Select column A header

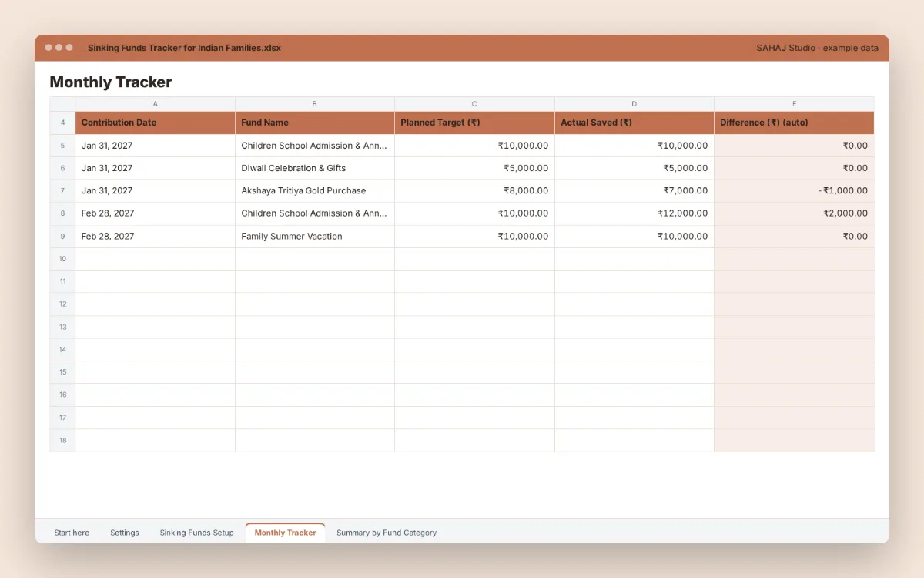[156, 103]
